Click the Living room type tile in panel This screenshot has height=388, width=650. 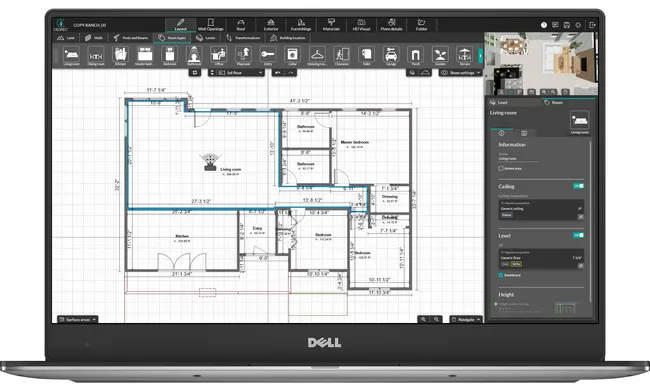coord(579,122)
